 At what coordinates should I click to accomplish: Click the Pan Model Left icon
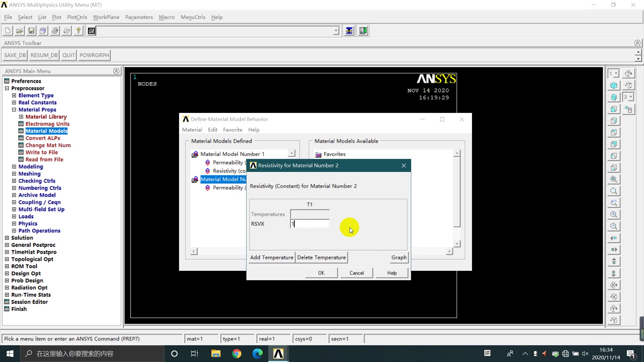613,238
